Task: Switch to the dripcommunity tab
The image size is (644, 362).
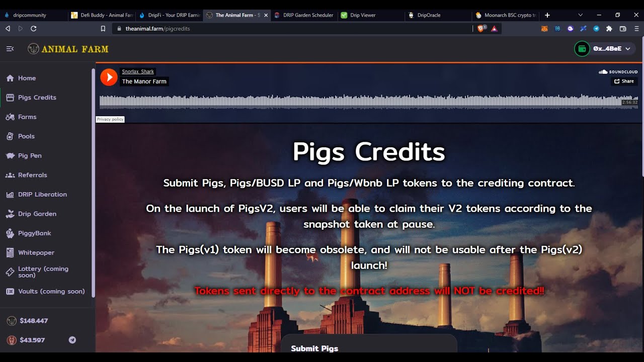Action: point(33,15)
